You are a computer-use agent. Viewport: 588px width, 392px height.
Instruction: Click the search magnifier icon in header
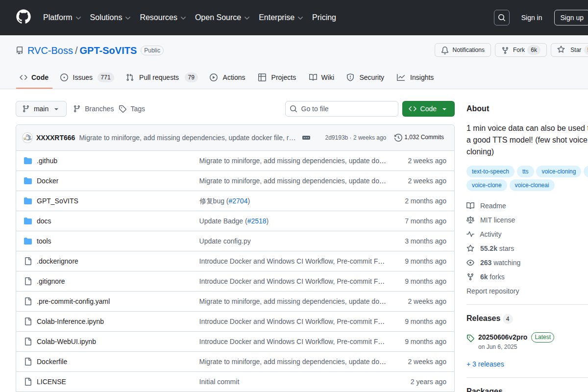point(501,18)
